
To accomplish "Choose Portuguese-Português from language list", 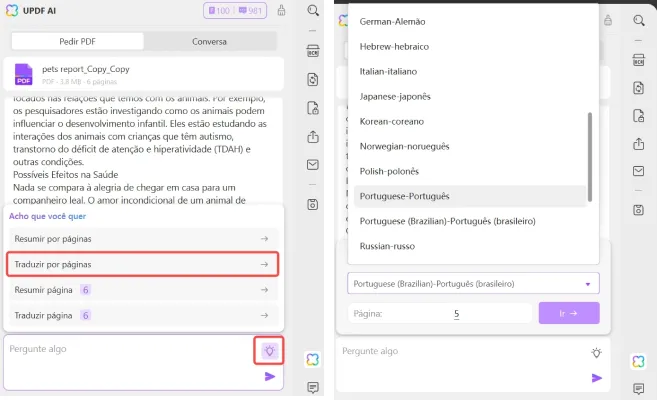I will [470, 196].
